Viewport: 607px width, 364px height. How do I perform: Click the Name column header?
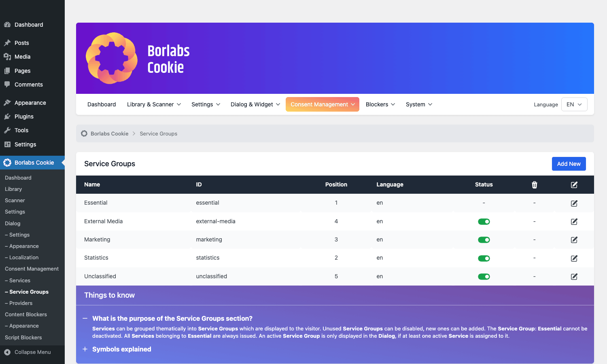click(x=92, y=184)
